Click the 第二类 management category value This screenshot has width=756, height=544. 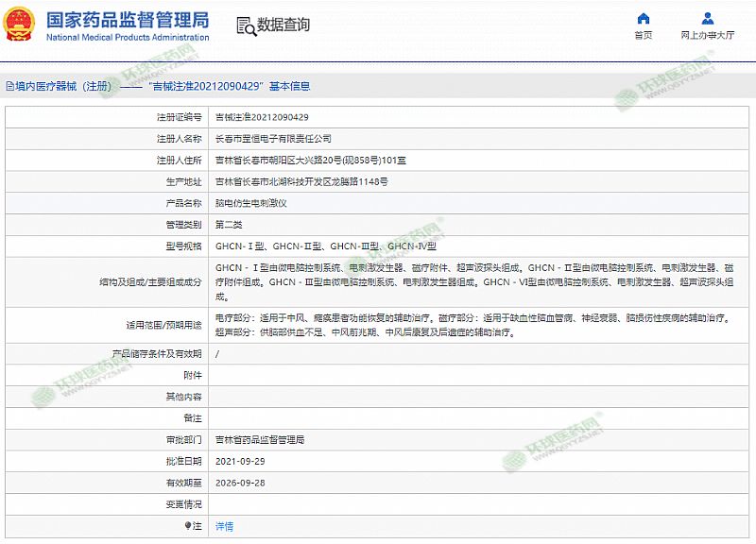(x=229, y=225)
